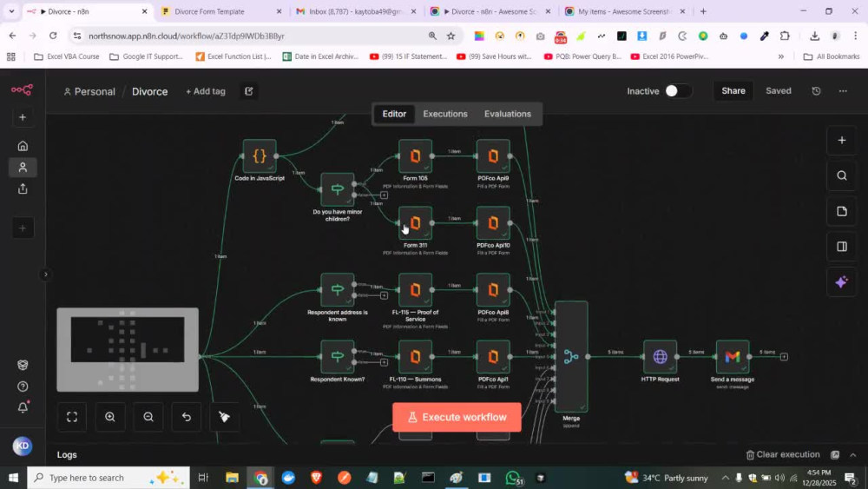The image size is (868, 489).
Task: Click the Execute workflow button
Action: pyautogui.click(x=457, y=417)
